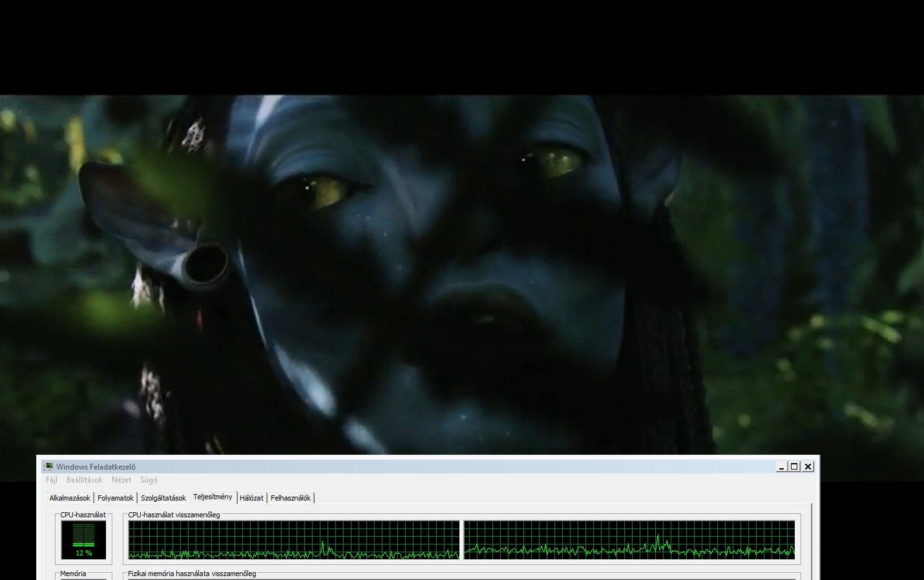
Task: Click the Memória group label
Action: click(x=73, y=574)
